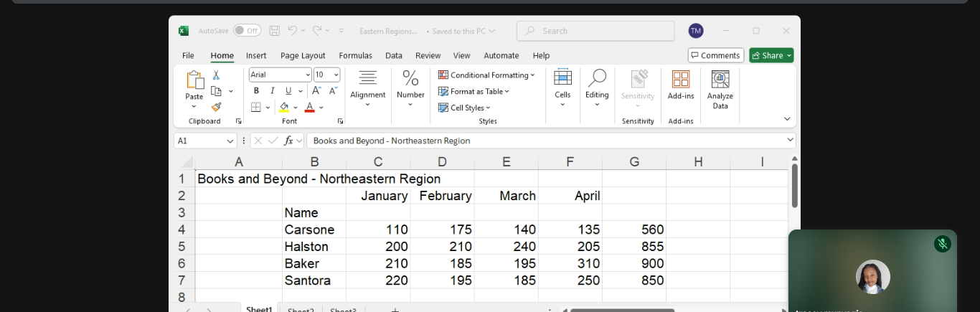Apply yellow Fill Color bucket
980x312 pixels.
tap(284, 107)
